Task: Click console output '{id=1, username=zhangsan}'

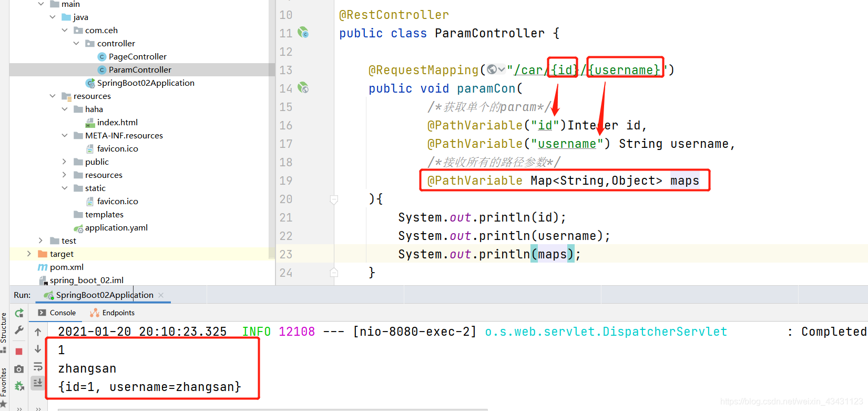Action: click(150, 387)
